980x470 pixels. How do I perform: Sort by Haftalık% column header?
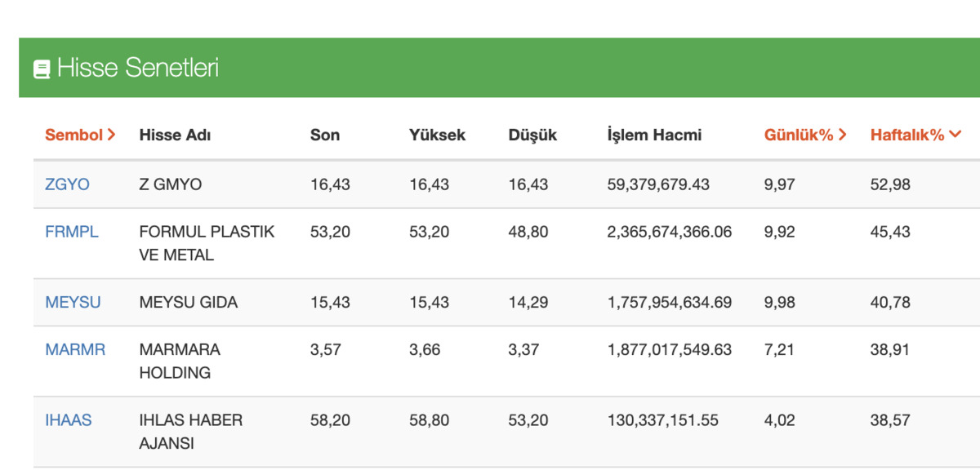(915, 135)
